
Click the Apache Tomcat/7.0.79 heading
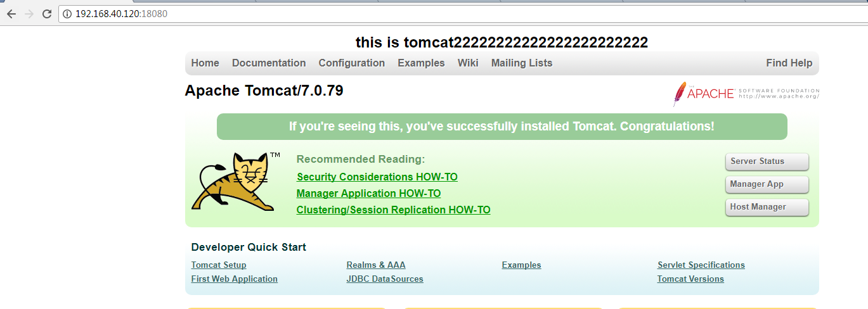[x=264, y=91]
